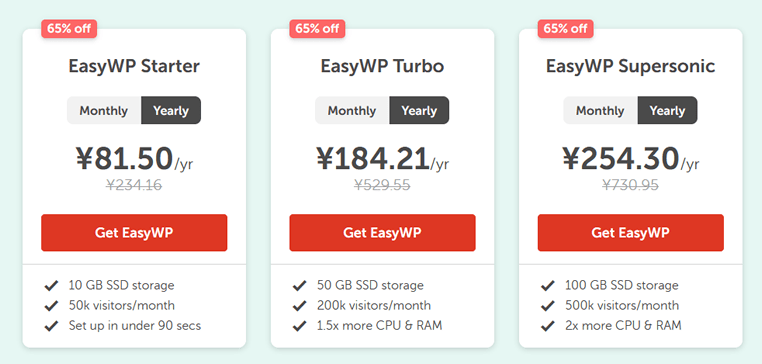Click the 65% off badge on Starter
762x364 pixels.
tap(69, 28)
